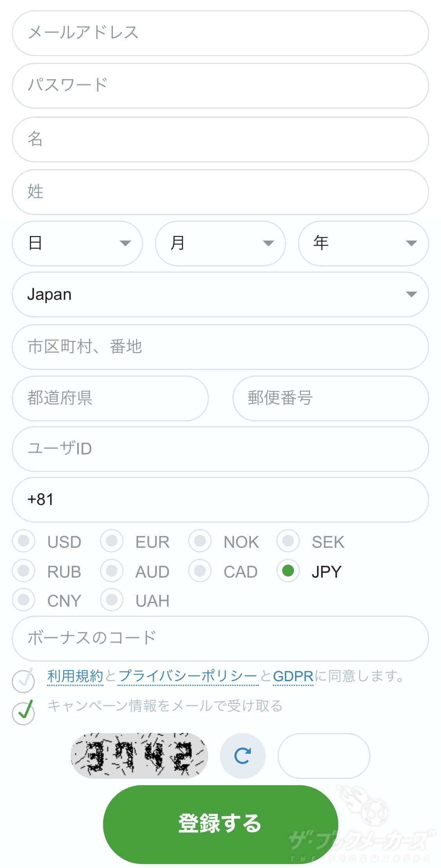Click the captcha refresh icon
Viewport: 441px width, 868px height.
(x=242, y=755)
